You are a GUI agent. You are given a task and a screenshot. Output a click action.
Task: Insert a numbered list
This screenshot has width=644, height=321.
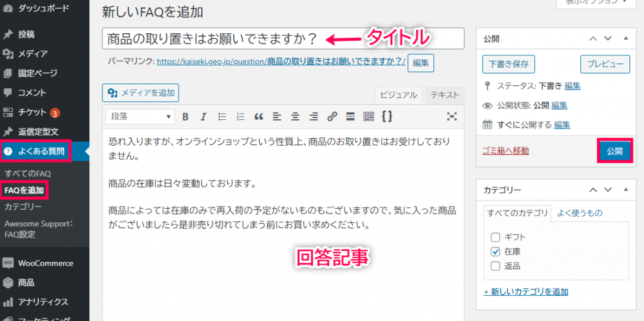(x=240, y=117)
